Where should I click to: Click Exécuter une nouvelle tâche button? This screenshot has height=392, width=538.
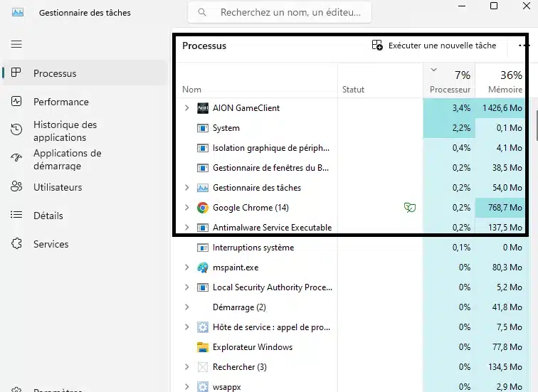(x=434, y=46)
